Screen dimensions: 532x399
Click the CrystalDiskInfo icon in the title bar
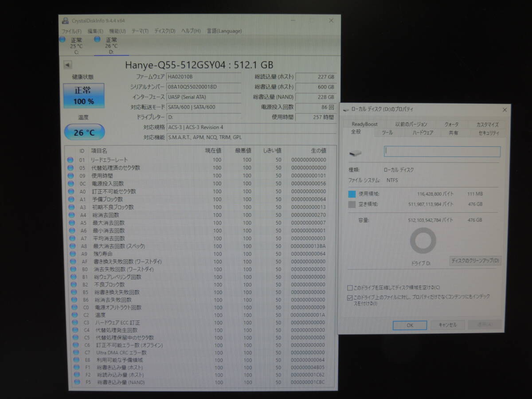[x=66, y=20]
